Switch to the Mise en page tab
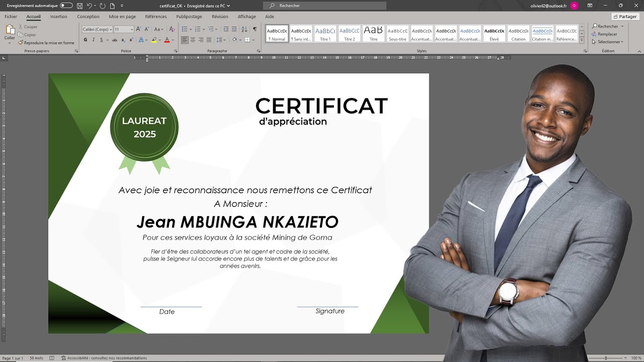The width and height of the screenshot is (644, 362). 122,17
